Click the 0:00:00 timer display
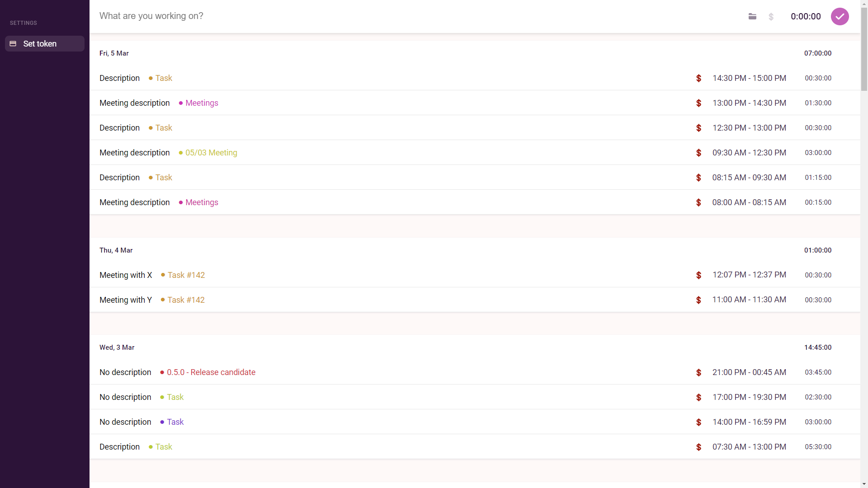868x488 pixels. pyautogui.click(x=806, y=16)
